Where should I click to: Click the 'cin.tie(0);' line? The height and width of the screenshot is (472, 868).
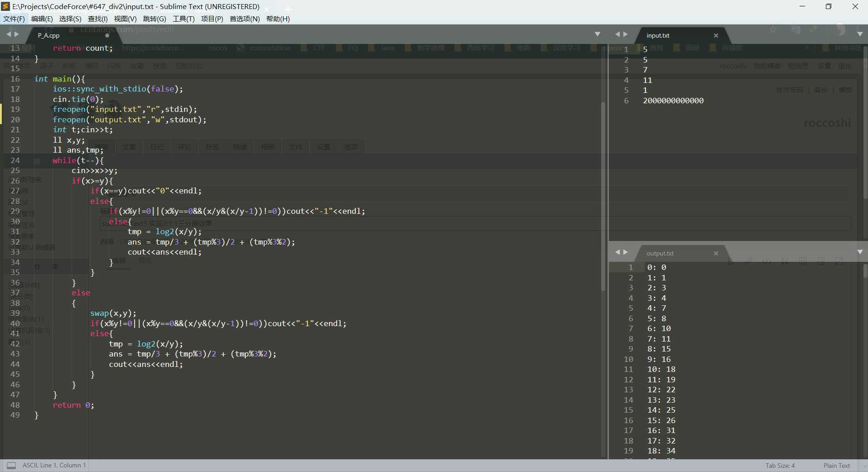tap(78, 99)
